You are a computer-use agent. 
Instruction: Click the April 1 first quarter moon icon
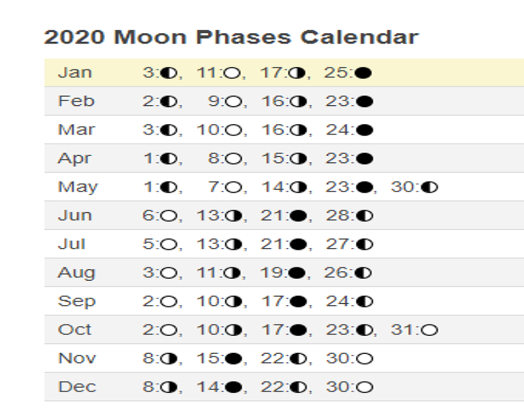pos(169,158)
